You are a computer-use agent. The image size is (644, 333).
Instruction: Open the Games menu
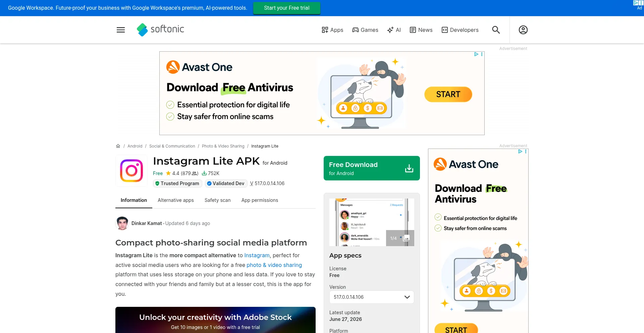click(x=365, y=30)
